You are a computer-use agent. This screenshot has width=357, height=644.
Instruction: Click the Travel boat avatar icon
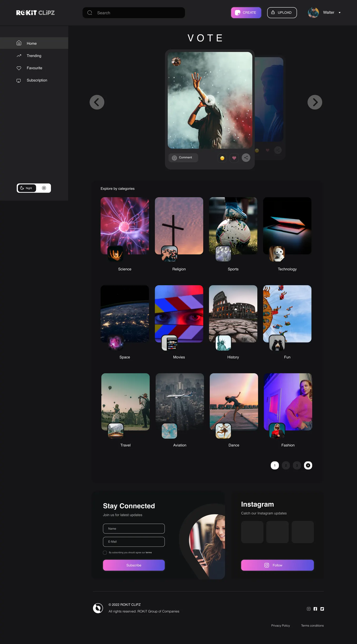tap(116, 431)
